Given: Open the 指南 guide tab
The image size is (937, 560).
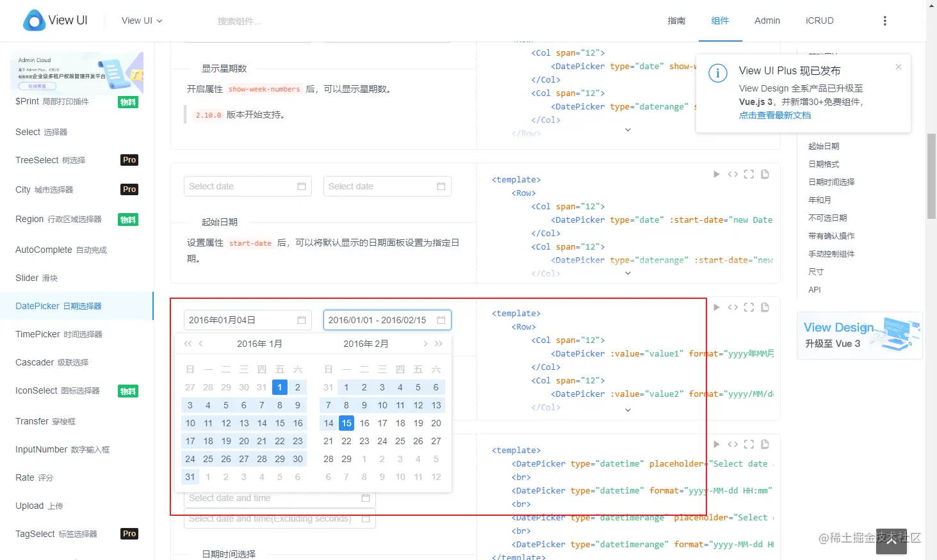Looking at the screenshot, I should 676,20.
